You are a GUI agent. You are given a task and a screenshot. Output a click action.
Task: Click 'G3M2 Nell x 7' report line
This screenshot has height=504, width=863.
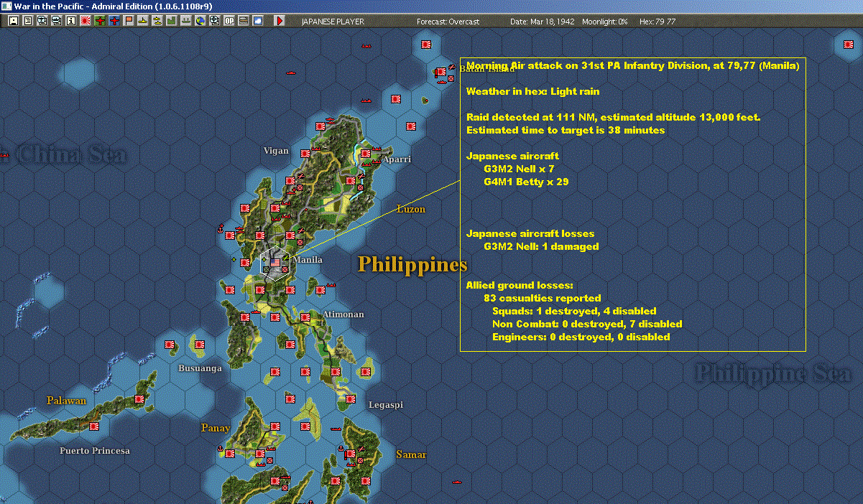coord(519,169)
